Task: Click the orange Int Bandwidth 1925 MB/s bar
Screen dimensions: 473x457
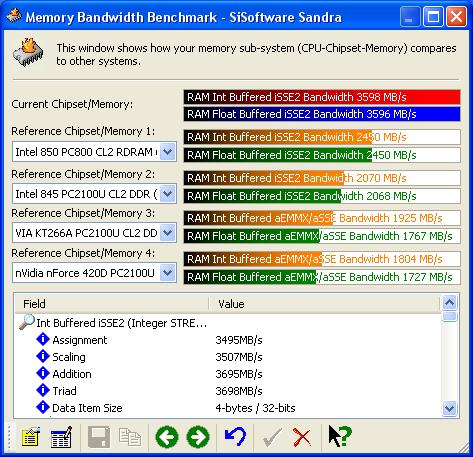Action: 322,218
